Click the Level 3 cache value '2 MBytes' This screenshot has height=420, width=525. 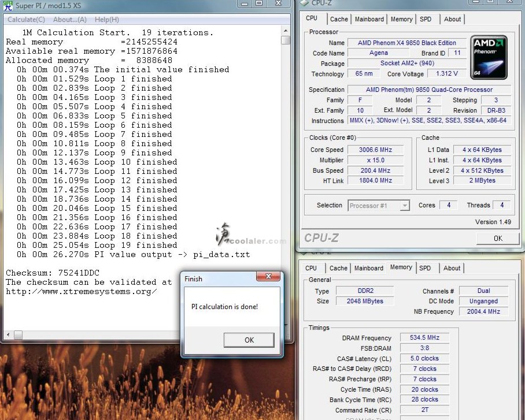482,180
